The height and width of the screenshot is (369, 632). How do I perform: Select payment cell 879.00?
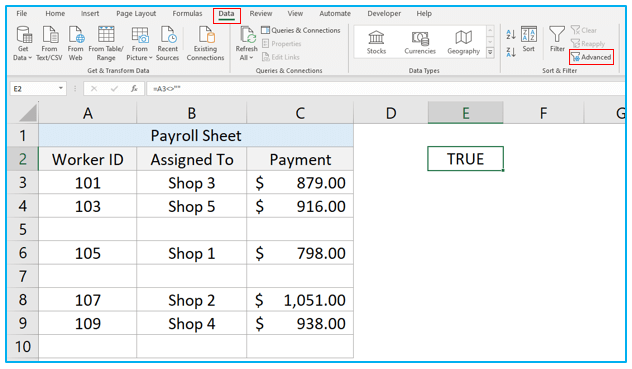click(300, 183)
